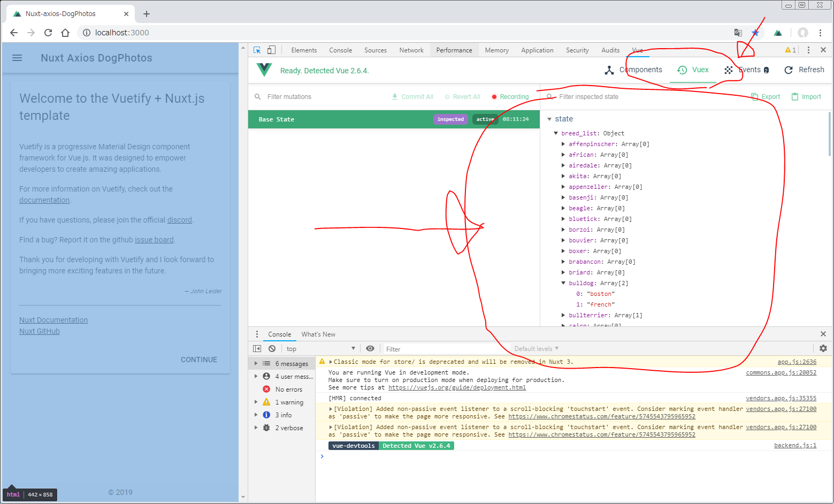Click the Import state button
Viewport: 834px width, 504px height.
click(806, 97)
